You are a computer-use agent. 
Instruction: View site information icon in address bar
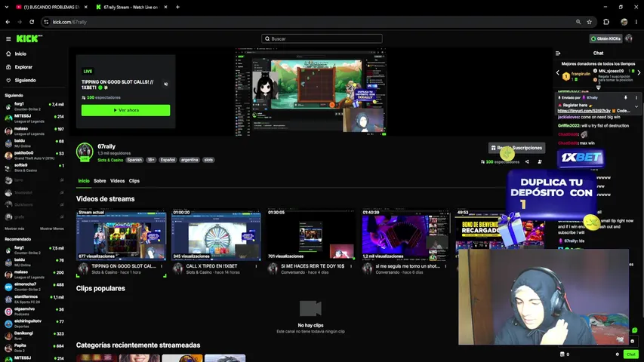click(x=46, y=22)
